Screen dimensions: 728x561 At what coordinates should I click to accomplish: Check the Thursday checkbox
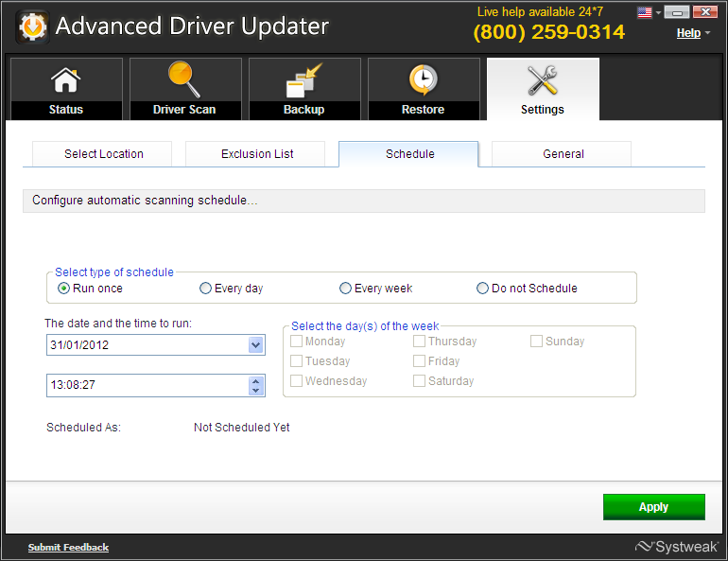[419, 342]
